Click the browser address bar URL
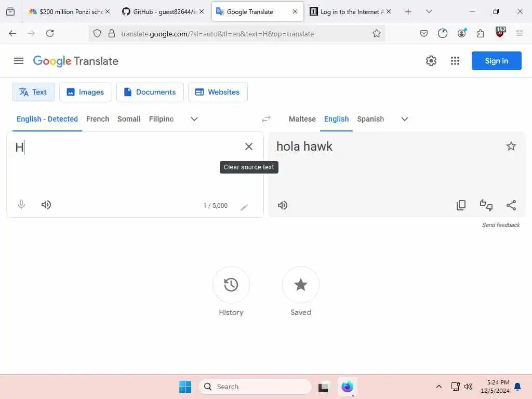The image size is (532, 399). 218,34
